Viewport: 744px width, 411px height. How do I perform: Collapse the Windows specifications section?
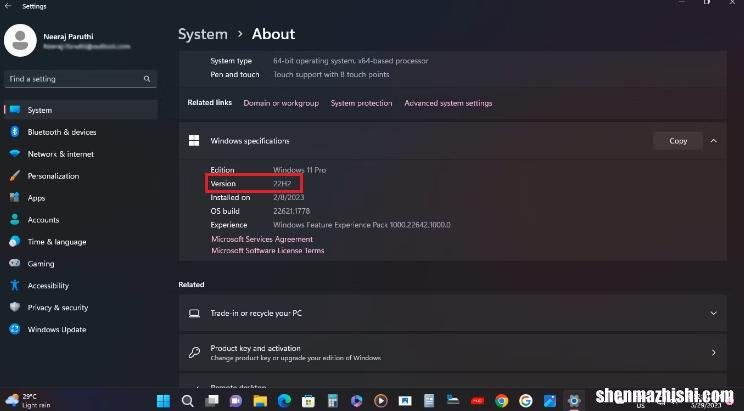click(714, 141)
